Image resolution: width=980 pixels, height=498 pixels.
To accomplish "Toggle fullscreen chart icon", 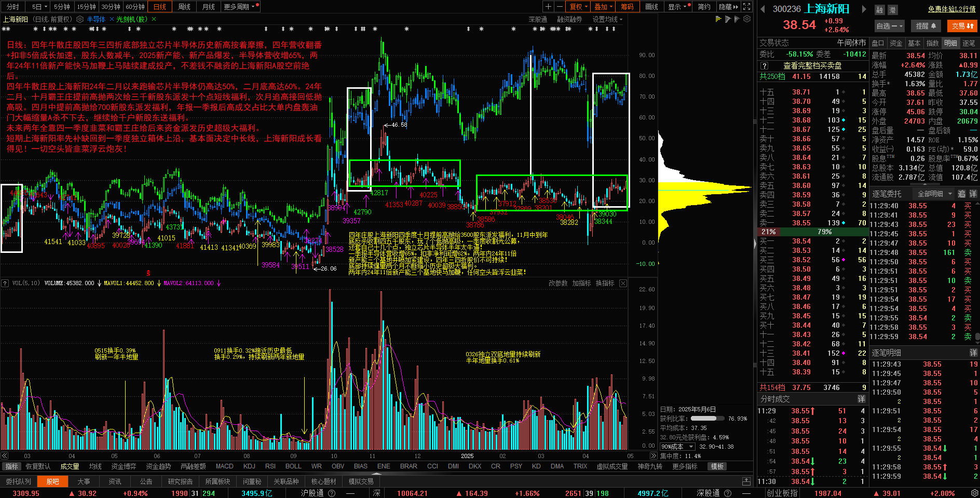I will 746,7.
